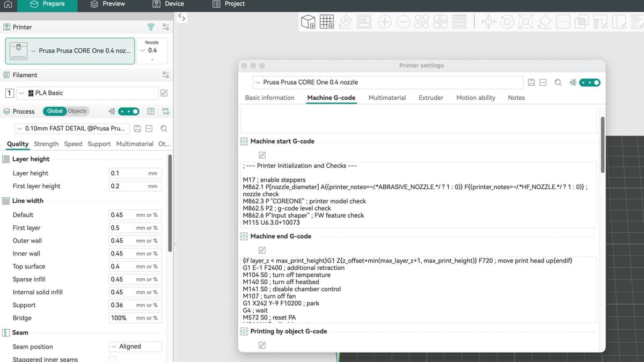644x362 pixels.
Task: Select the Support painting tool icon
Action: click(601, 22)
